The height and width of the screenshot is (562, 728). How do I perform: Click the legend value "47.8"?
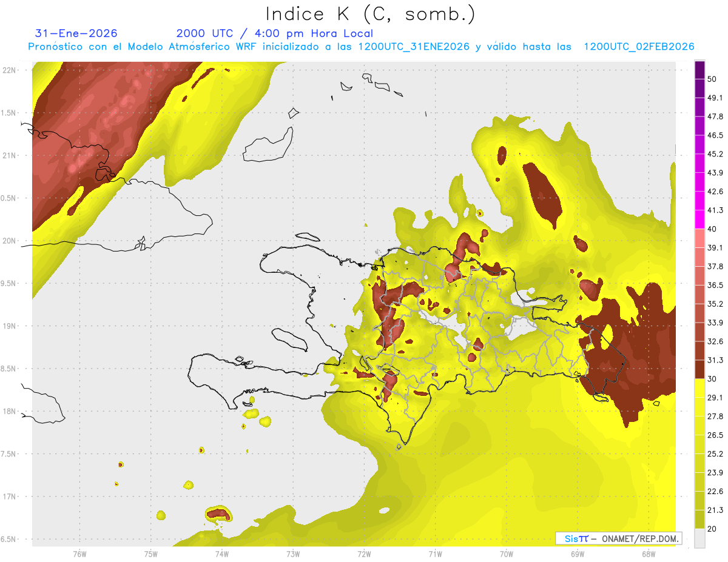(x=715, y=116)
